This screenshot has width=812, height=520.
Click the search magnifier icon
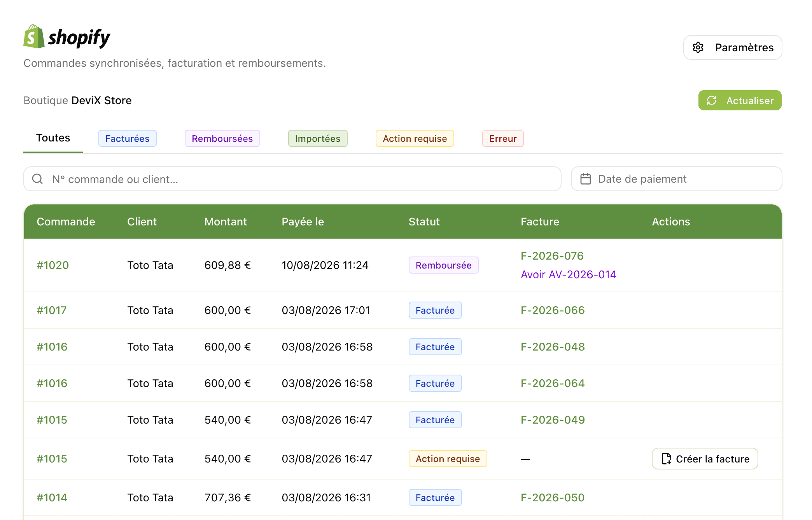click(37, 179)
